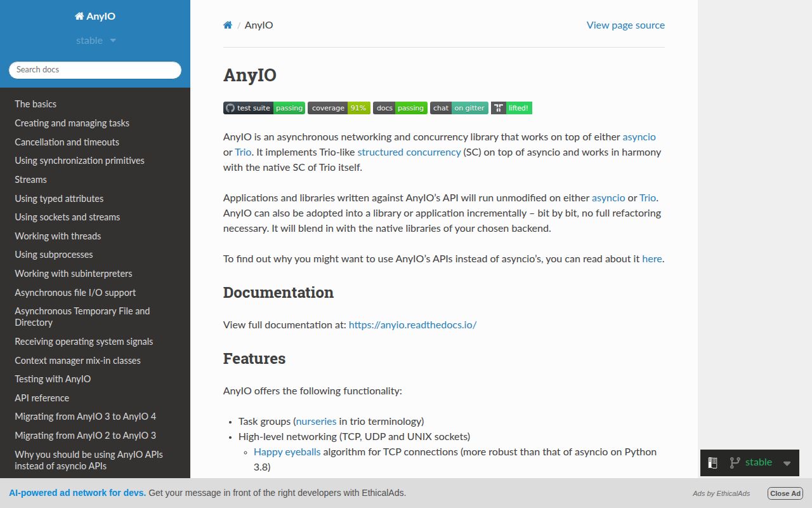The width and height of the screenshot is (812, 508).
Task: Open the Happy eyeballs link
Action: pyautogui.click(x=287, y=452)
